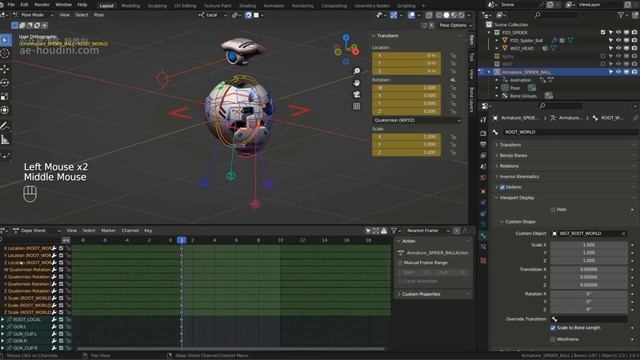The height and width of the screenshot is (360, 640).
Task: Select the Annotate tool
Action: tap(5, 125)
